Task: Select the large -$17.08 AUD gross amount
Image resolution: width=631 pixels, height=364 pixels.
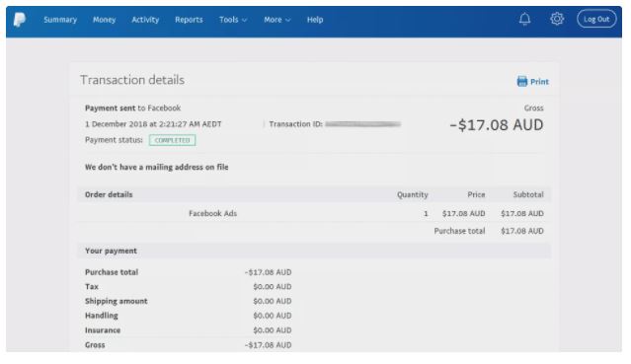Action: click(x=496, y=125)
